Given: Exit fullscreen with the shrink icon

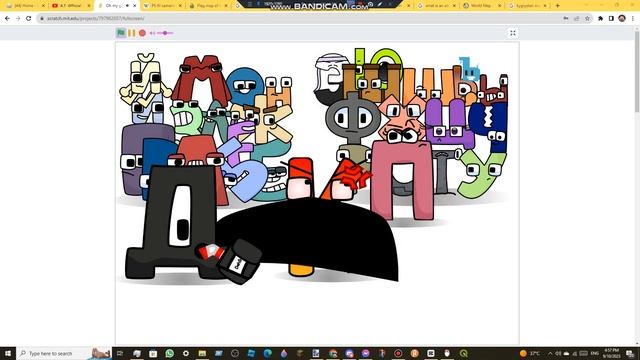Looking at the screenshot, I should pos(513,33).
